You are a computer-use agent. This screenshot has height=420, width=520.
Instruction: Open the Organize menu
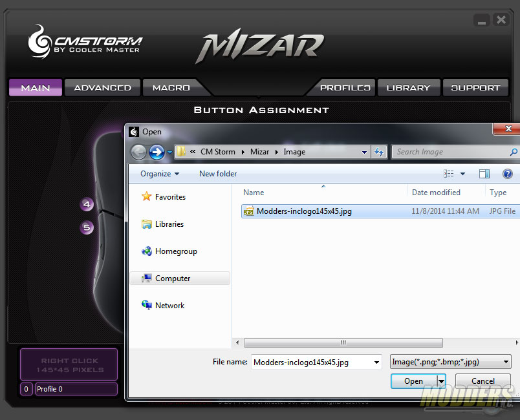(160, 174)
